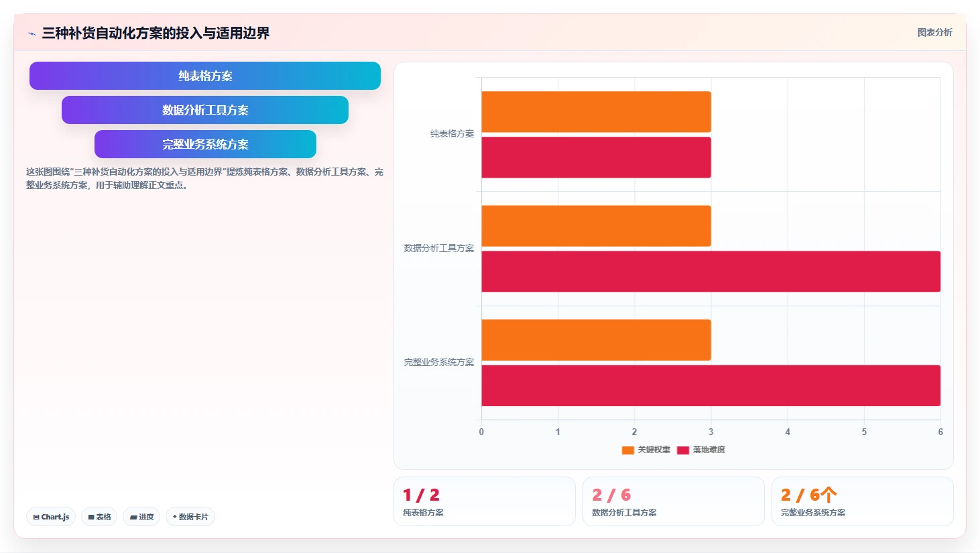Toggle the 落地难度 legend item
Image resolution: width=980 pixels, height=553 pixels.
pos(701,450)
